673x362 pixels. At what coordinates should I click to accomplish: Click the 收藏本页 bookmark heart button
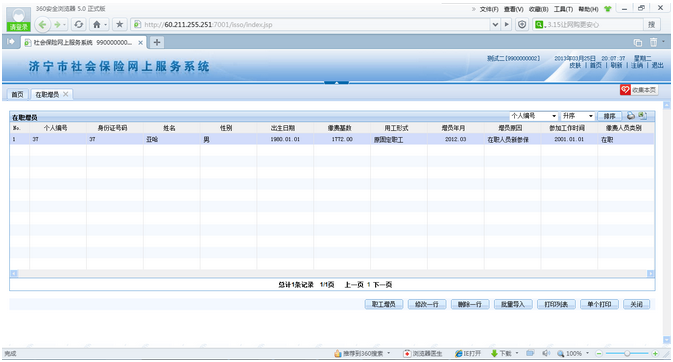639,90
